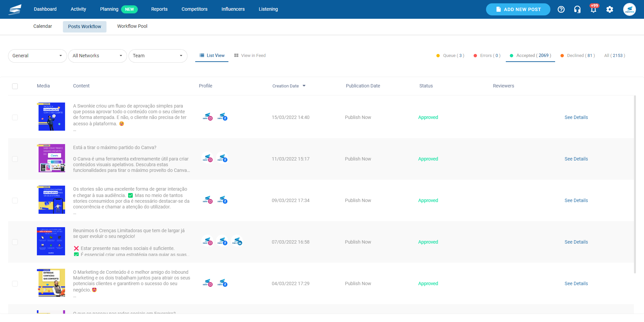Click the document icon in Add New Post
The width and height of the screenshot is (644, 322).
(498, 9)
